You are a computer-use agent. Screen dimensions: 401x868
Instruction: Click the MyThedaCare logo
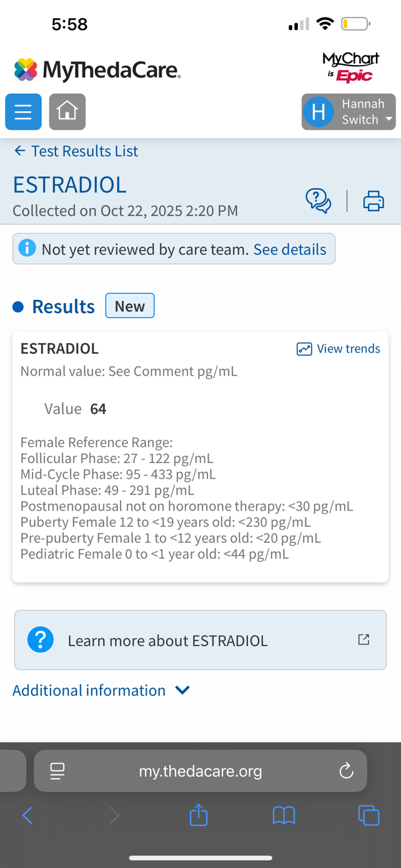pyautogui.click(x=97, y=70)
